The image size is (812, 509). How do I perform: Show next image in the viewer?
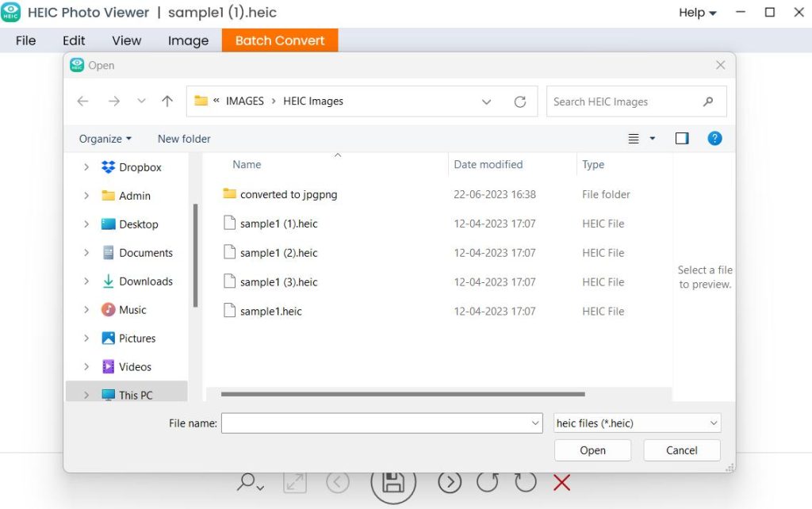(450, 483)
